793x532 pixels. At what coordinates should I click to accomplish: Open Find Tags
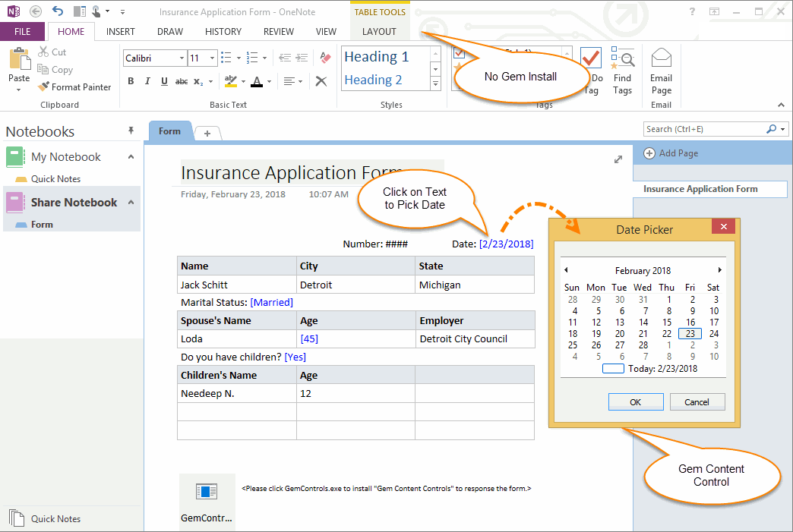(x=623, y=71)
